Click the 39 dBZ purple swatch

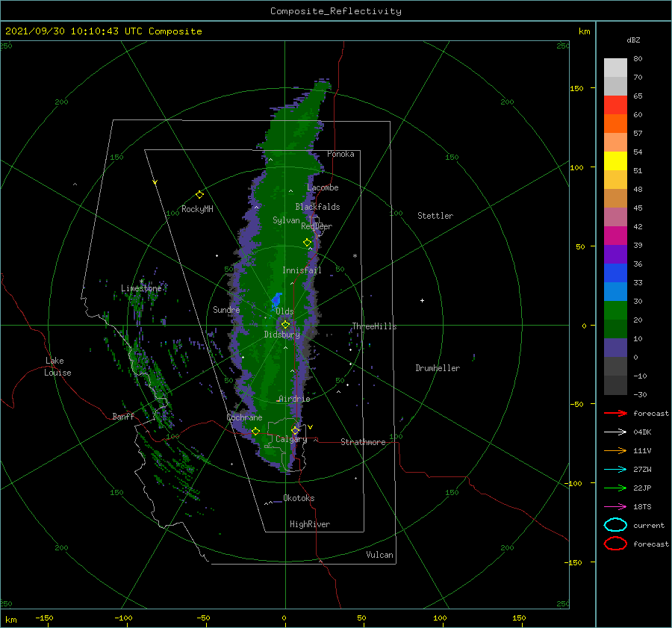615,254
